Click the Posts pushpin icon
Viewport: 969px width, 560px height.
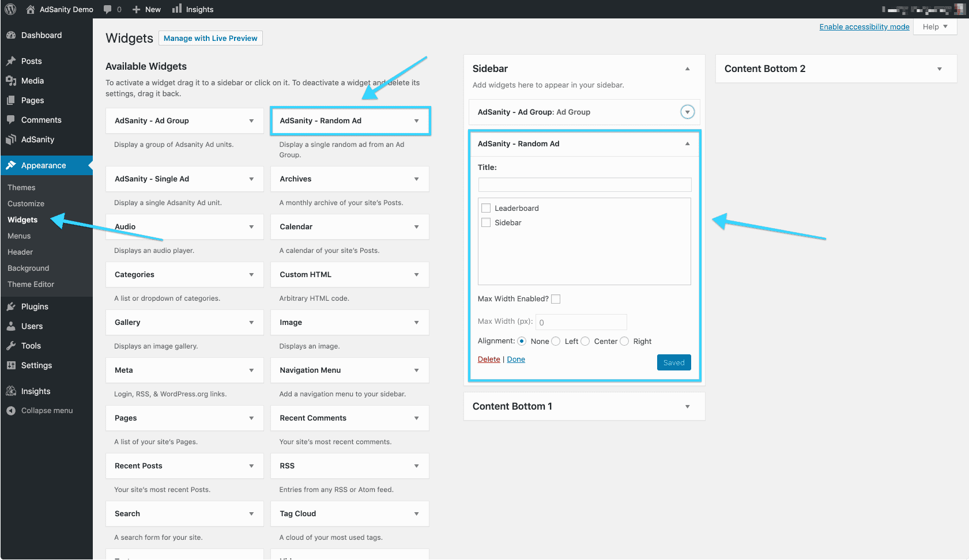[x=11, y=61]
